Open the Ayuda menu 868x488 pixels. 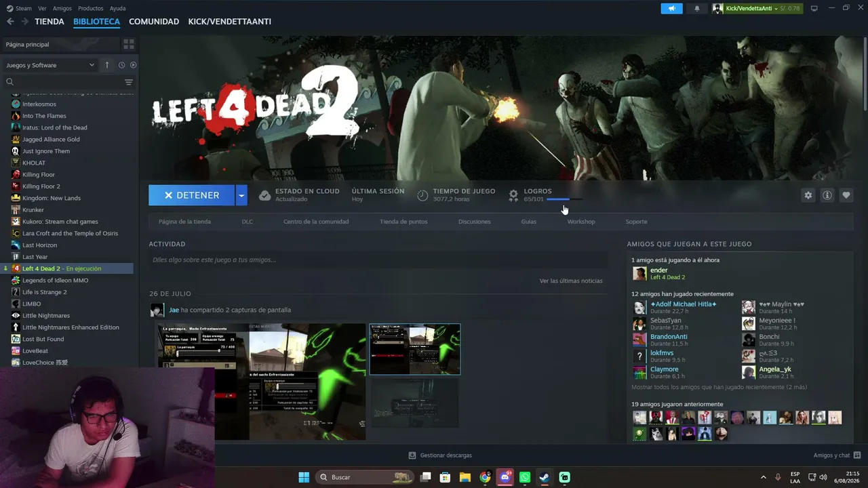point(117,8)
